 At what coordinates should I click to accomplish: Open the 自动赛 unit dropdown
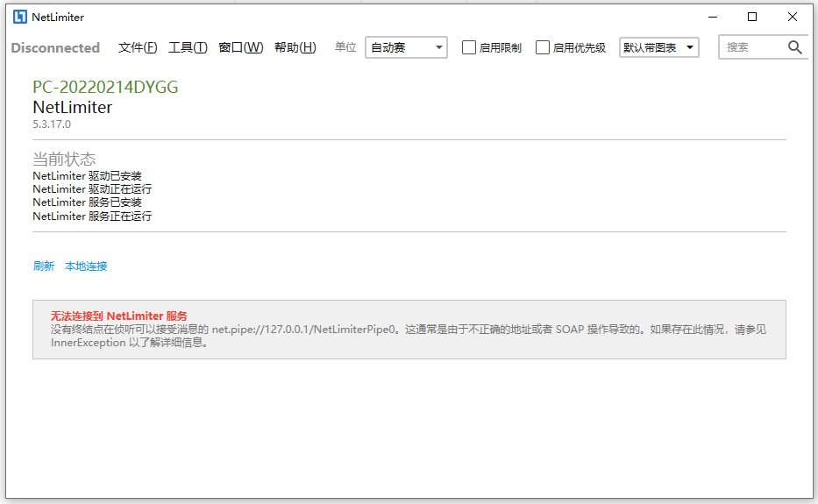[407, 47]
